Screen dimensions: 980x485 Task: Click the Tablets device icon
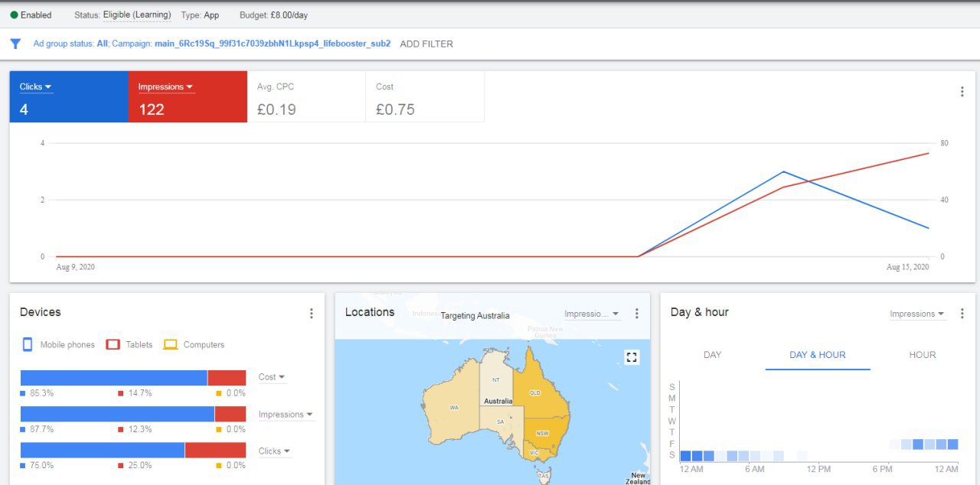click(x=113, y=344)
